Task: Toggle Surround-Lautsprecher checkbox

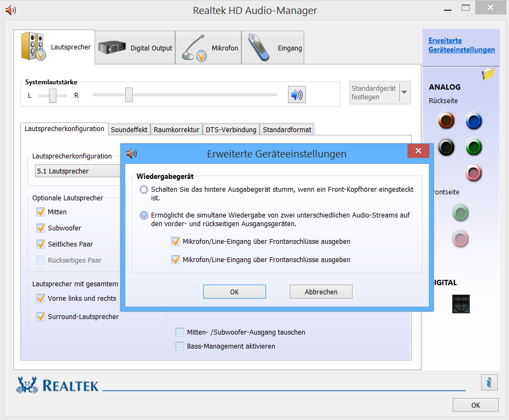Action: 40,316
